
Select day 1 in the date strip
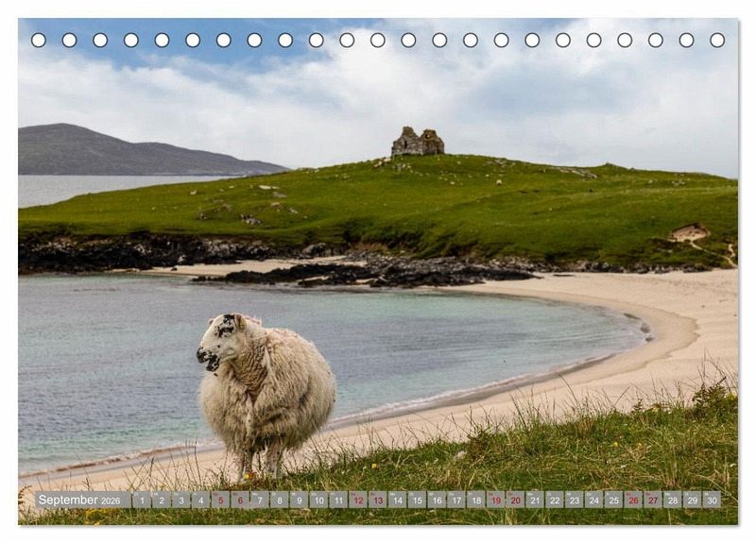pos(142,500)
